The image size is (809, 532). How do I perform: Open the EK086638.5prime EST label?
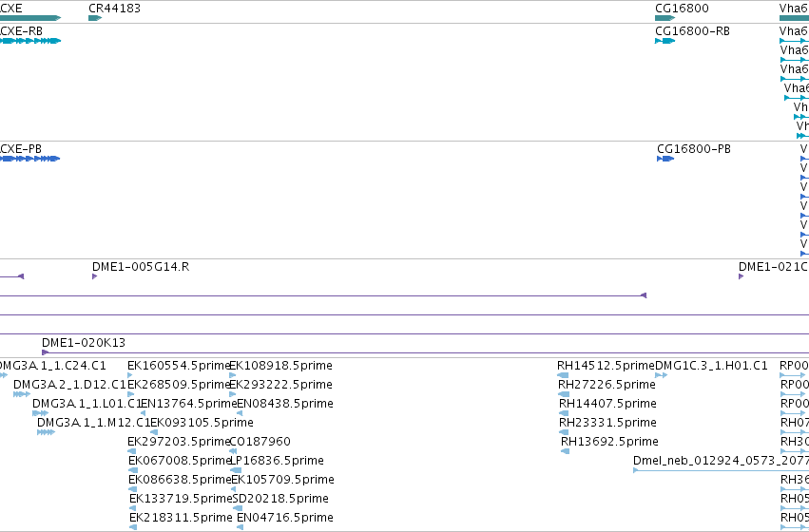pyautogui.click(x=180, y=480)
